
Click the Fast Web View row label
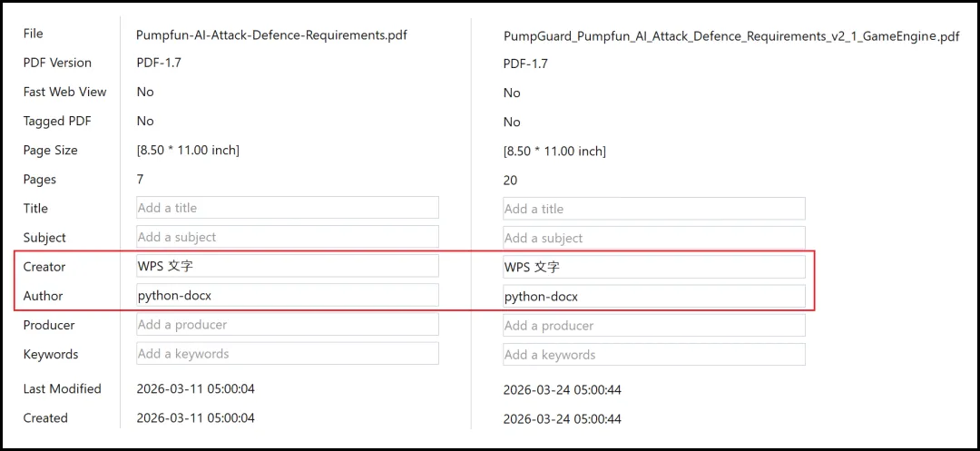pyautogui.click(x=65, y=92)
